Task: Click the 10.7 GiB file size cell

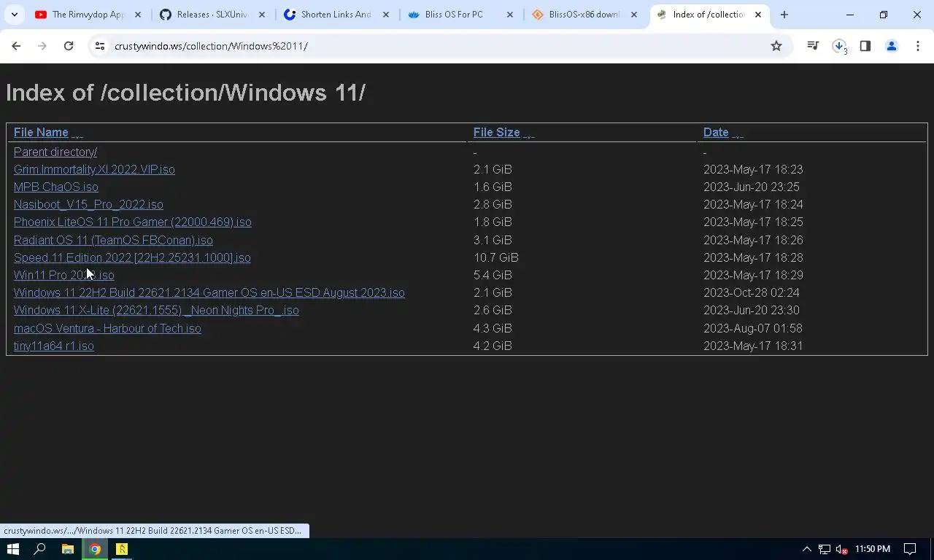Action: tap(496, 257)
